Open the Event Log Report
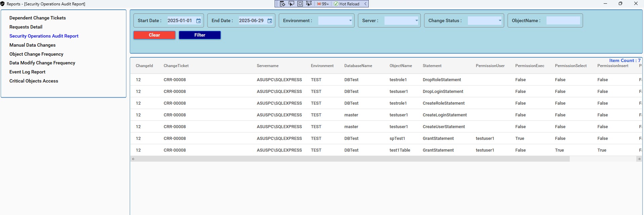 point(27,72)
